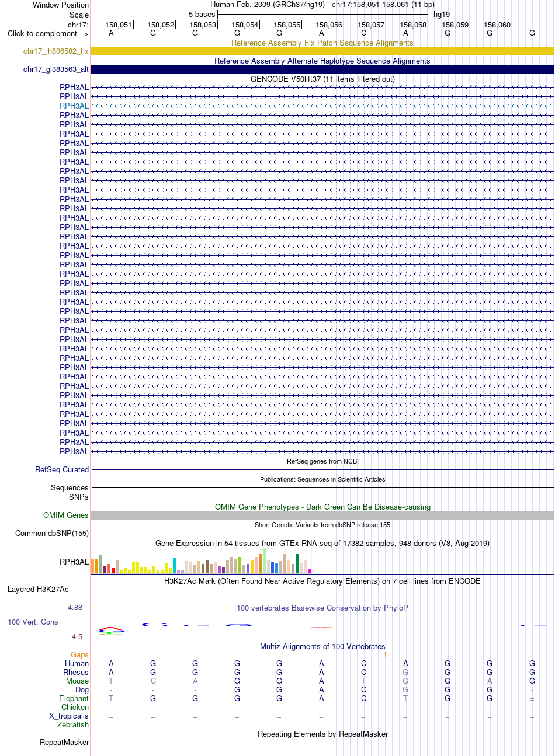This screenshot has height=756, width=555.
Task: Open the RefSeq genes from NCBI title
Action: [x=322, y=461]
